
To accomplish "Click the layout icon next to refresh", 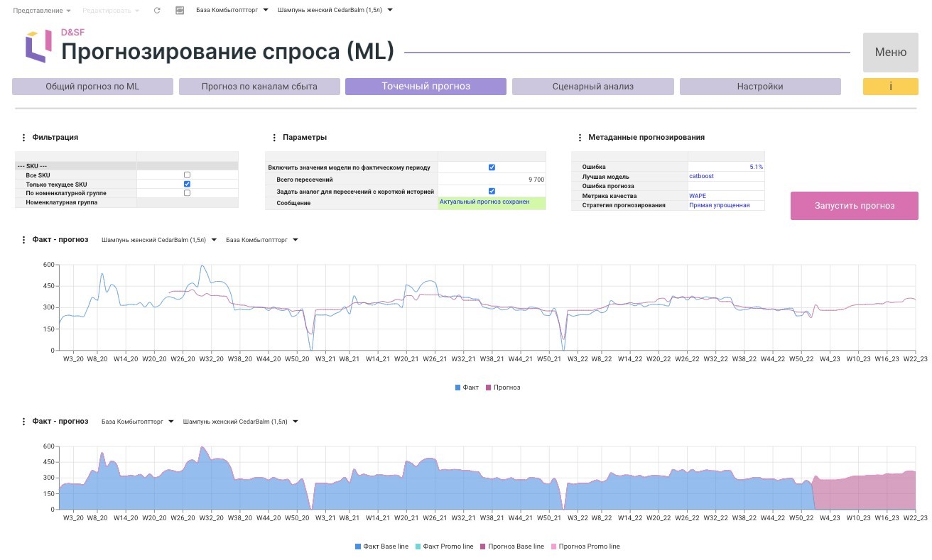I will [x=180, y=11].
